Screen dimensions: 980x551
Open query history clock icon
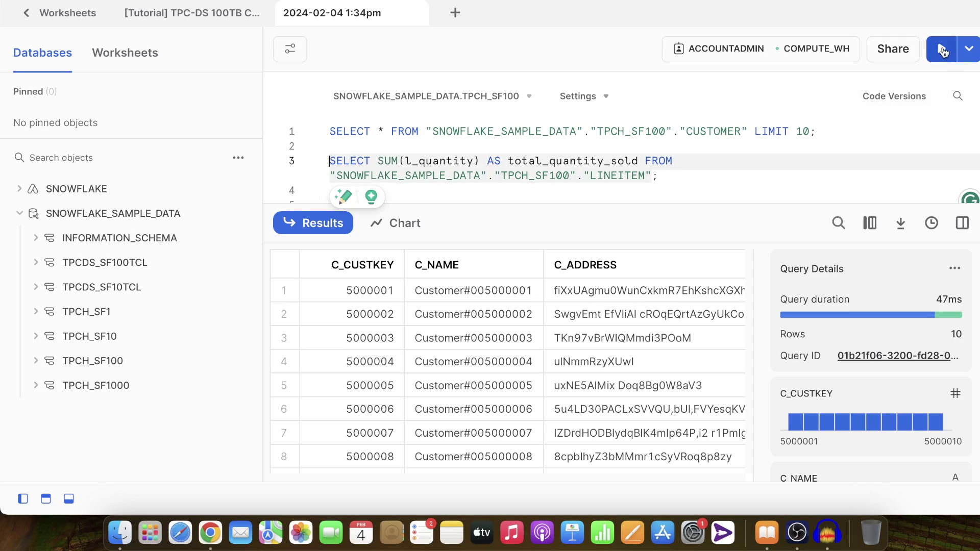932,223
